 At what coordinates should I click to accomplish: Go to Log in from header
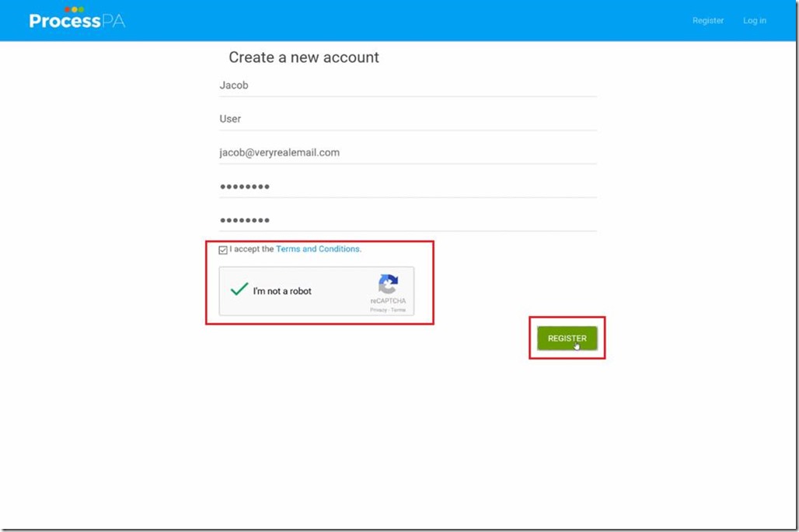pos(754,21)
